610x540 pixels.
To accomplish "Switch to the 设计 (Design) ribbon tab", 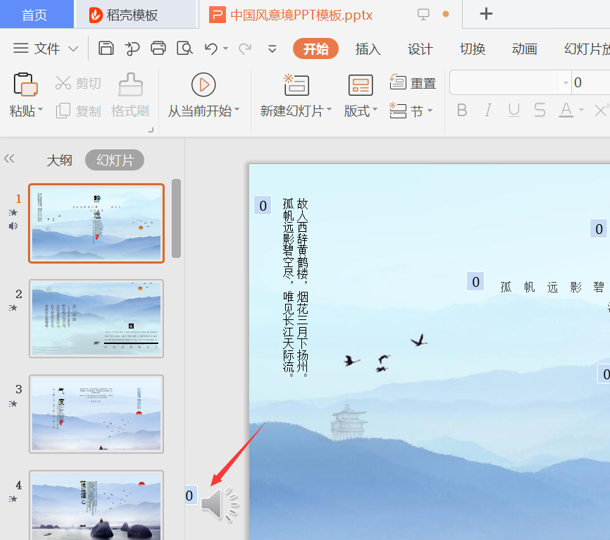I will pos(420,49).
